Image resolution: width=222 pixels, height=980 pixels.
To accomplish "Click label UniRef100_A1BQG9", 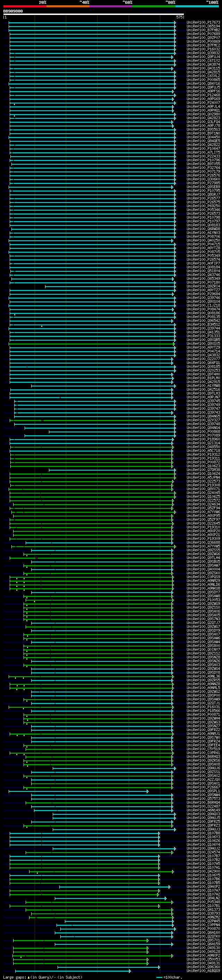I will pyautogui.click(x=203, y=971).
